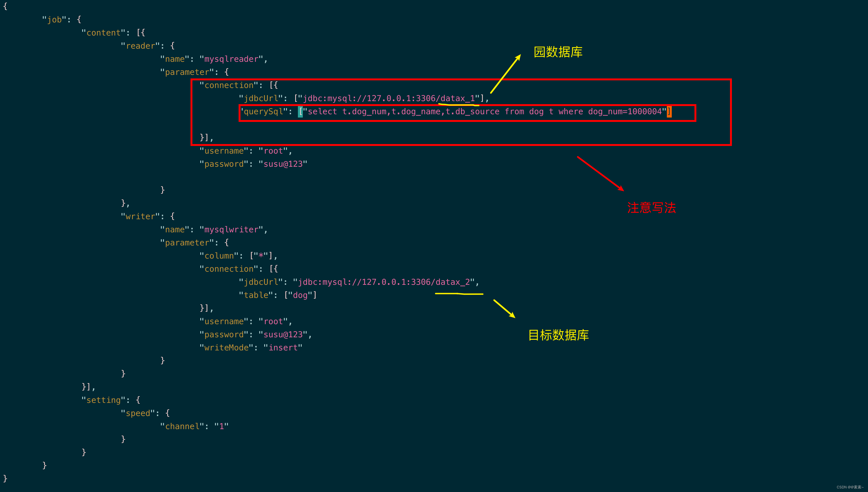
Task: Click the writer's "password" key
Action: click(224, 335)
